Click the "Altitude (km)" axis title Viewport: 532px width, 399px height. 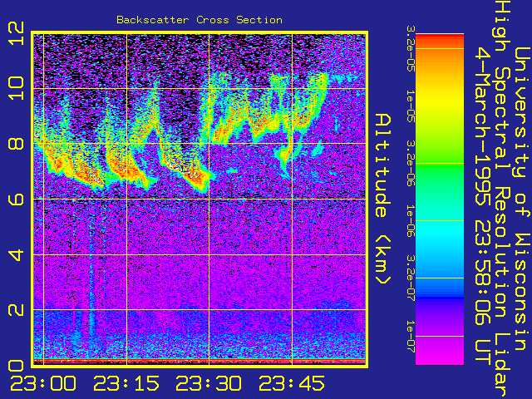[383, 199]
